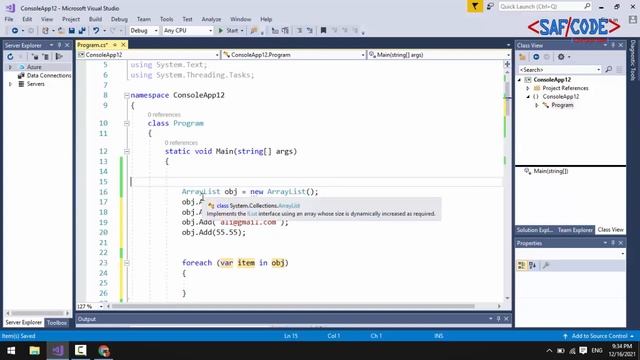
Task: Toggle auto-hide pin on Class View panel
Action: pyautogui.click(x=613, y=45)
